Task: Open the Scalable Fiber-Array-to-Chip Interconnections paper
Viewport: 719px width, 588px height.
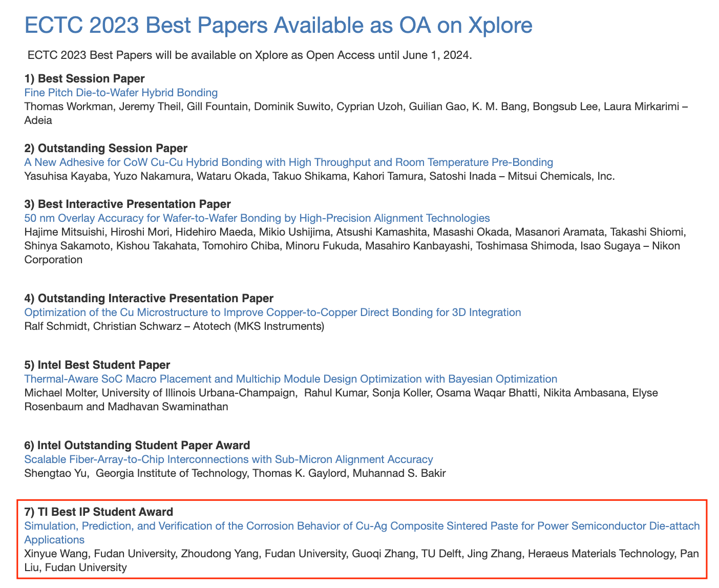Action: point(228,459)
